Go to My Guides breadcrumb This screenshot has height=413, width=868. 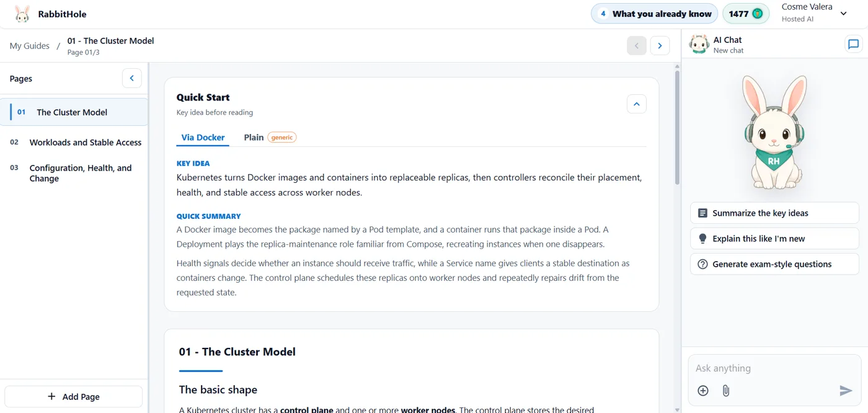pyautogui.click(x=29, y=46)
